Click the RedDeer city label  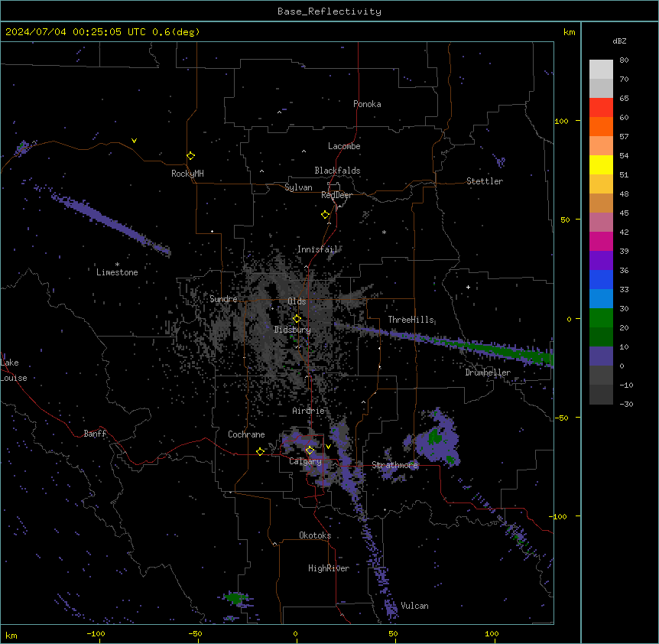[x=336, y=195]
